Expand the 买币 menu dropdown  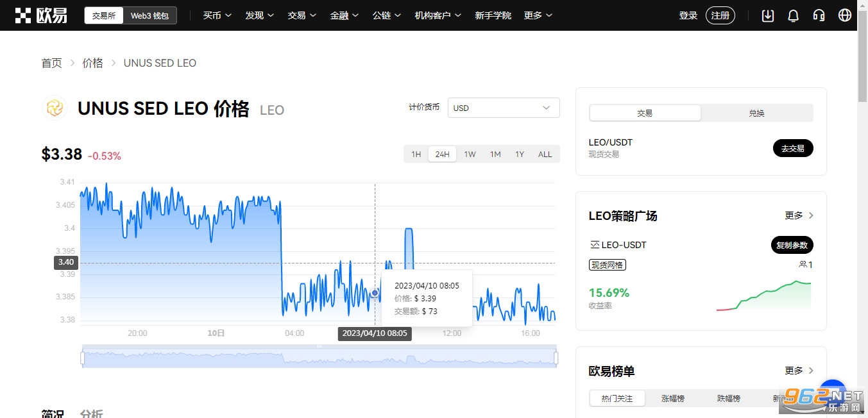[x=217, y=15]
